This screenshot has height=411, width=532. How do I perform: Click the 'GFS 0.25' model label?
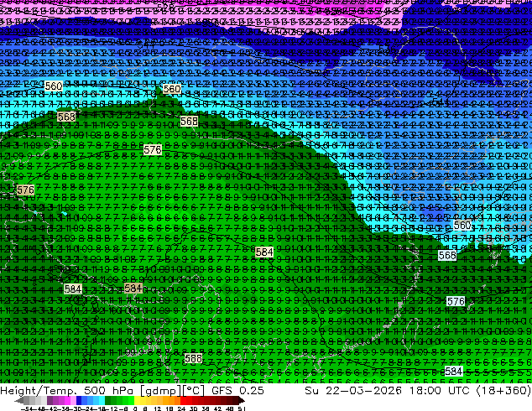click(x=237, y=391)
